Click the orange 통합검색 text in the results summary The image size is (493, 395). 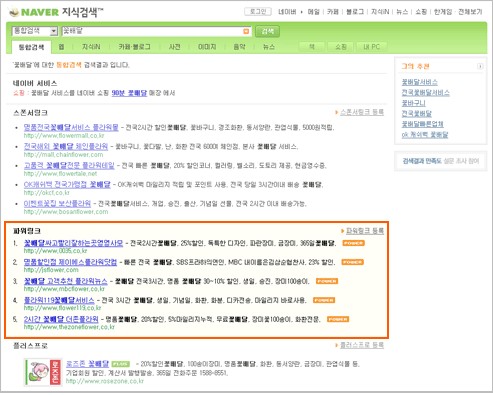[69, 65]
